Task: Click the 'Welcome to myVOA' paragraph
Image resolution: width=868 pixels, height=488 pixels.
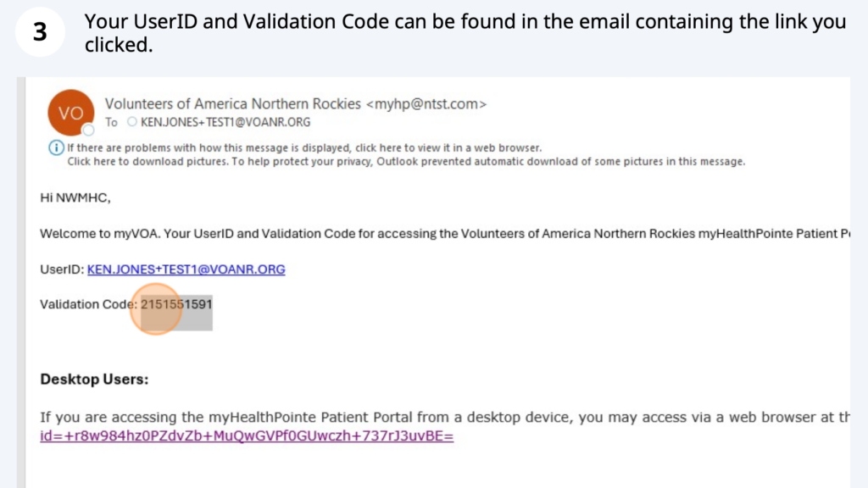Action: click(x=445, y=234)
